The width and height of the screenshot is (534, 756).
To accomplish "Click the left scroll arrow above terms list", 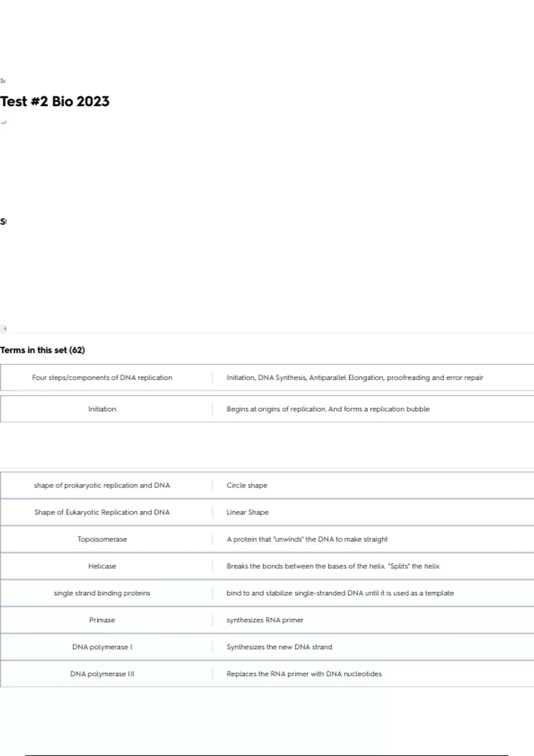I will tap(5, 329).
